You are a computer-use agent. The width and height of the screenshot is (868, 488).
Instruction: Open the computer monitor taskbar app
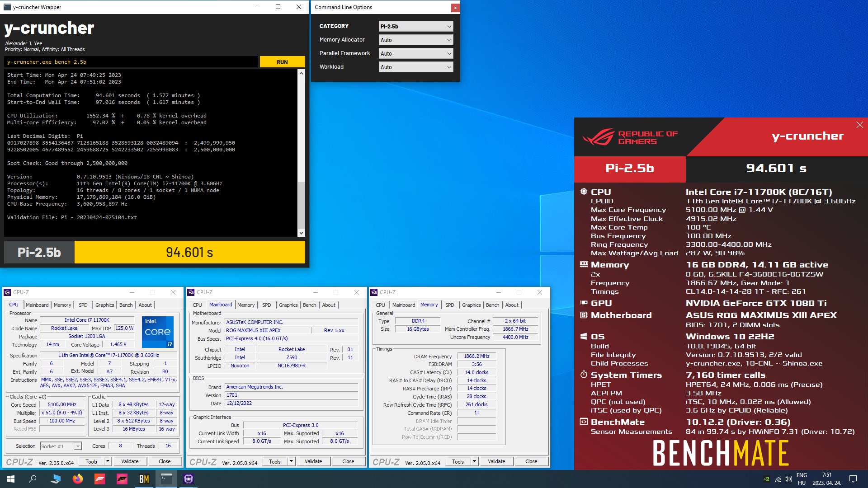tap(56, 479)
